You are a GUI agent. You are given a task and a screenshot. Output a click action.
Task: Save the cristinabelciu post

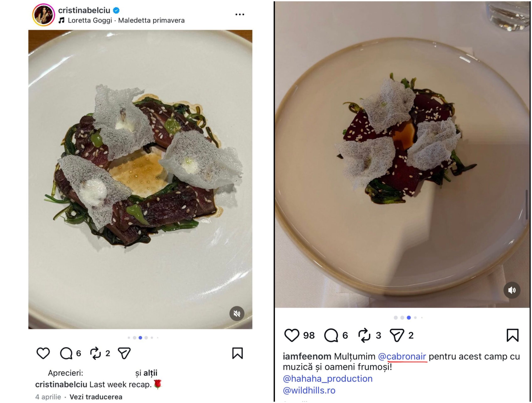click(x=238, y=353)
